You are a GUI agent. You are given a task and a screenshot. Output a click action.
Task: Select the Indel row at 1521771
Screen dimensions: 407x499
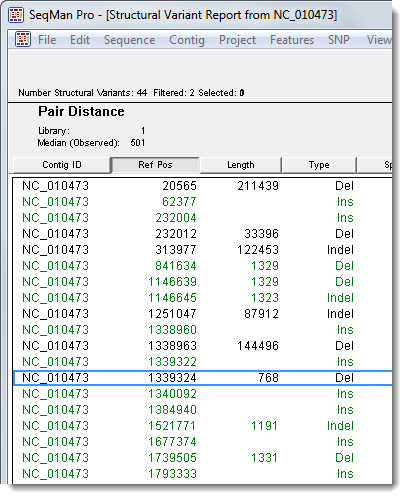pos(202,426)
